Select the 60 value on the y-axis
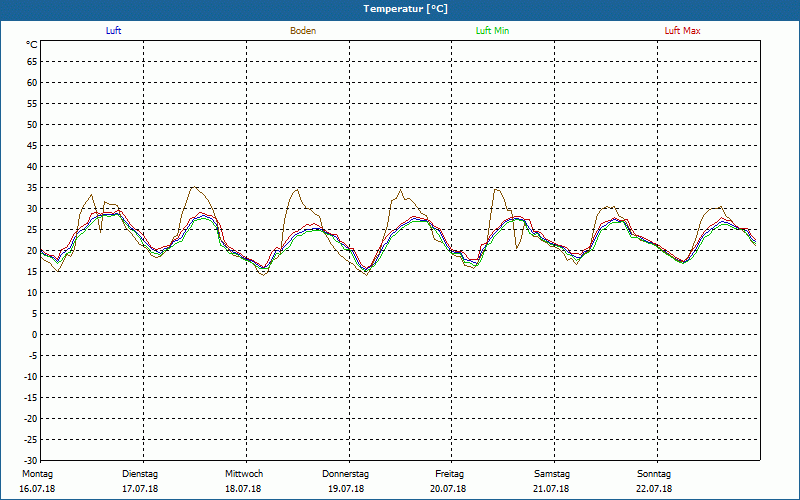Image resolution: width=800 pixels, height=500 pixels. coord(32,83)
